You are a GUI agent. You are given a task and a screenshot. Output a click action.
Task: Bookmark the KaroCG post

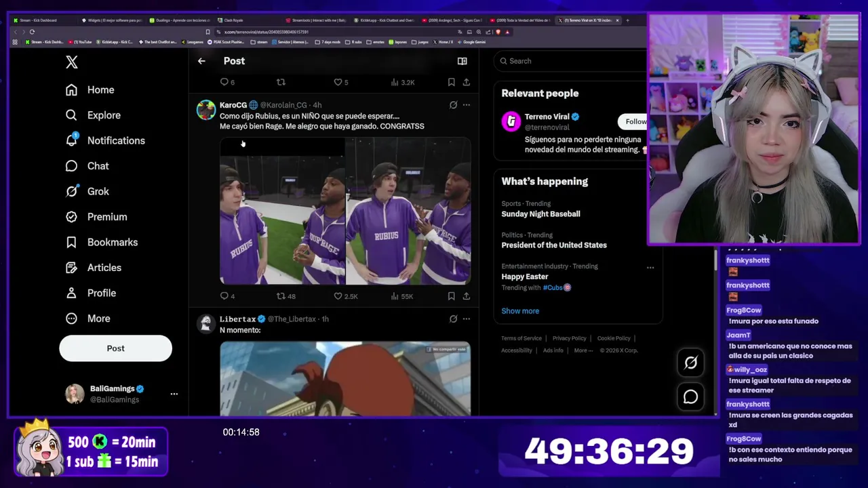pyautogui.click(x=451, y=296)
